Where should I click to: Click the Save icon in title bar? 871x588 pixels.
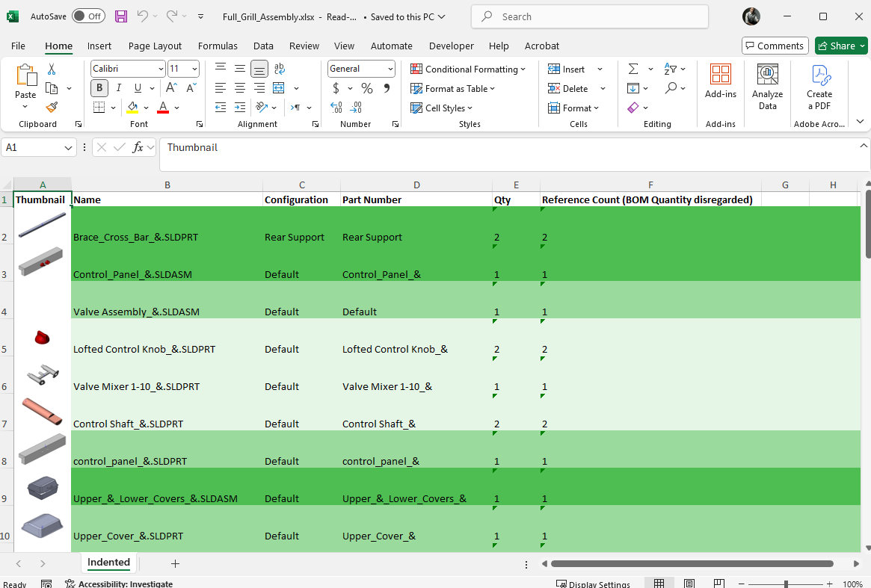point(121,16)
